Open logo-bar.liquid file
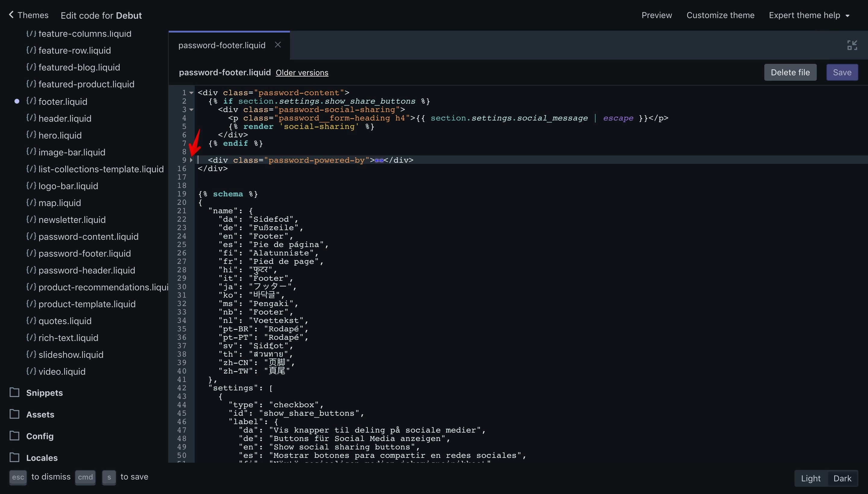Viewport: 868px width, 494px height. click(68, 186)
